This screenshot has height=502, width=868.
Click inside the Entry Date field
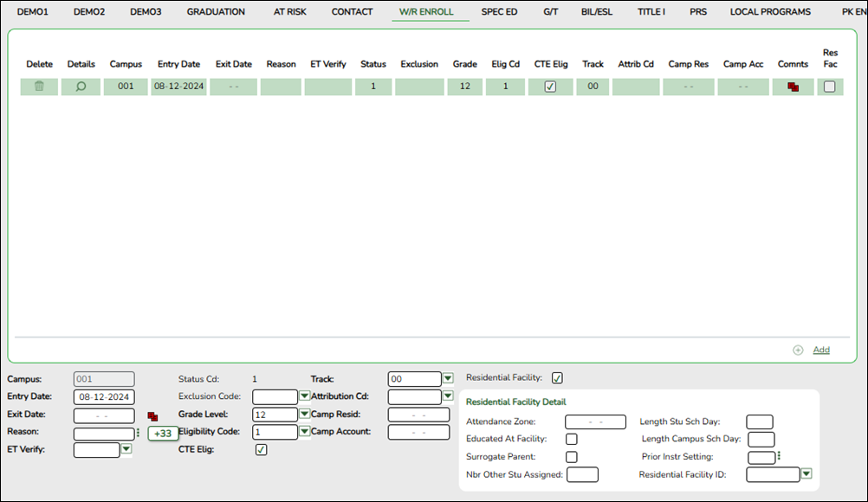[x=103, y=396]
